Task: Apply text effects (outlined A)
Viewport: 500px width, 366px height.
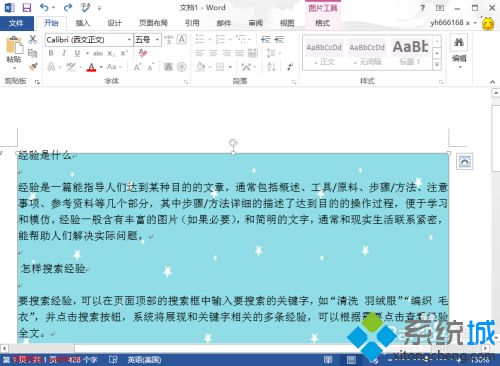Action: 51,67
